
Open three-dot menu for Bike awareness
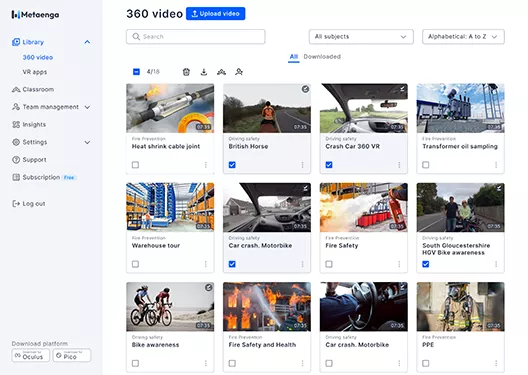click(x=205, y=363)
